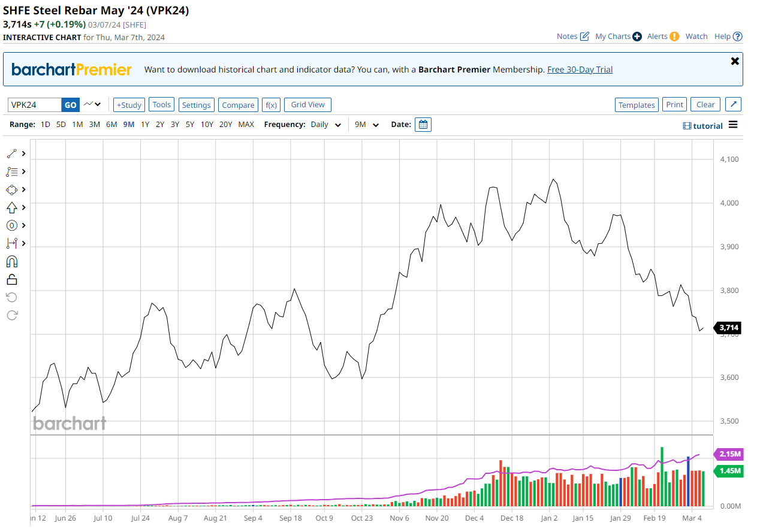The image size is (757, 532).
Task: Click the Alerts exclamation icon
Action: (674, 37)
